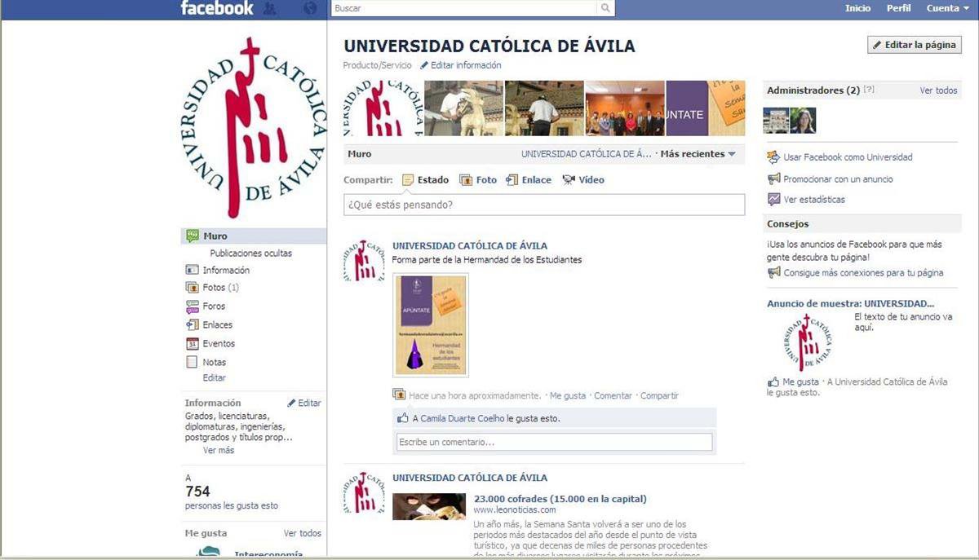Click Me gusta under the first post
Viewport: 979px width, 560px height.
coord(567,395)
